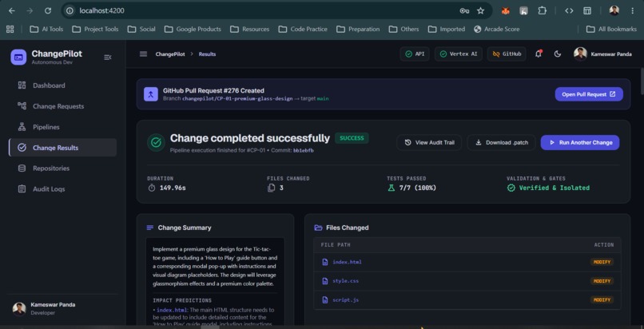Click the duration timer icon
The width and height of the screenshot is (644, 329).
coord(152,188)
